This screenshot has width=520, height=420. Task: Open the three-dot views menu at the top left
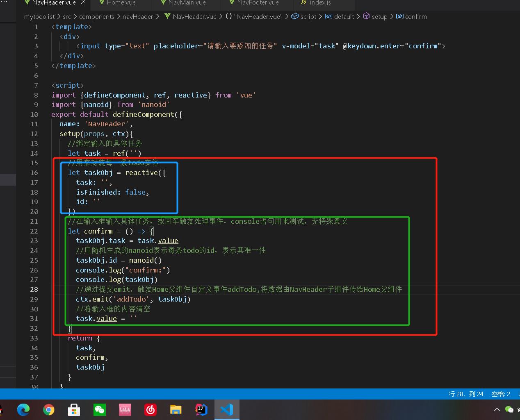coord(4,2)
